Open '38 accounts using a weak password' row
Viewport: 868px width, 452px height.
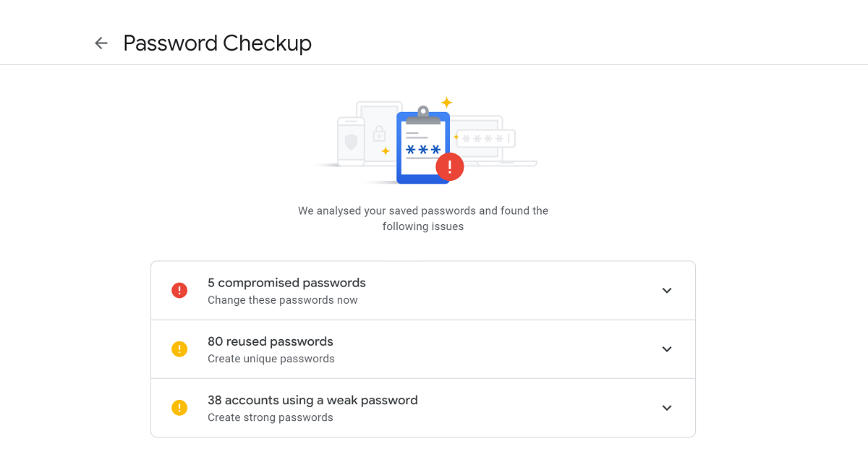(x=423, y=408)
